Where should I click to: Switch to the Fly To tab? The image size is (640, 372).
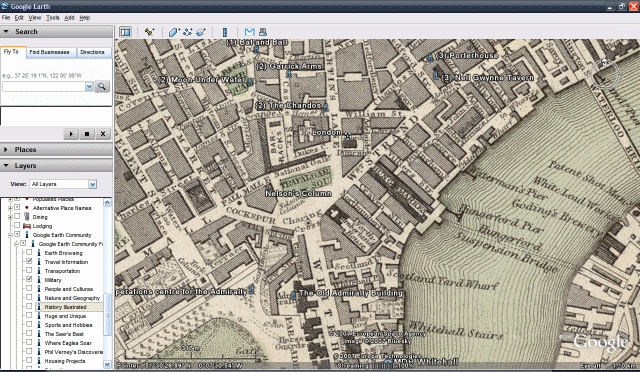(x=12, y=52)
